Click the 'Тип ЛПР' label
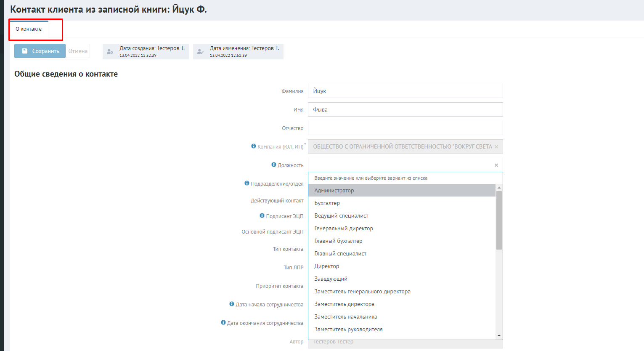 pos(294,267)
